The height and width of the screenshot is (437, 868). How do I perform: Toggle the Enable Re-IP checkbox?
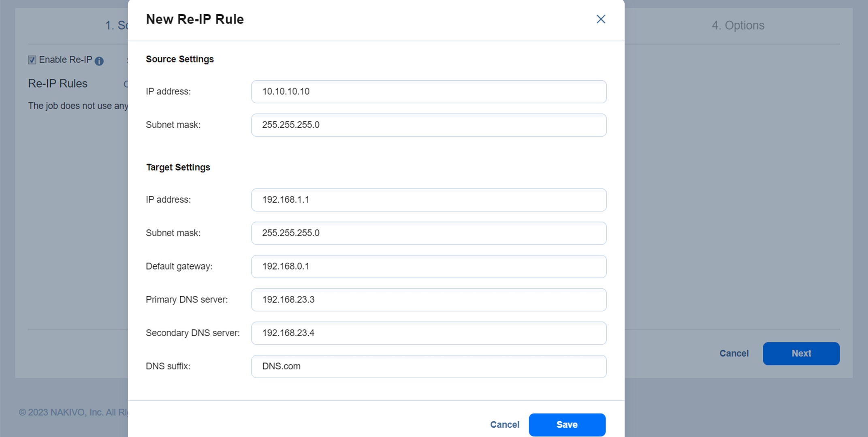pyautogui.click(x=32, y=60)
